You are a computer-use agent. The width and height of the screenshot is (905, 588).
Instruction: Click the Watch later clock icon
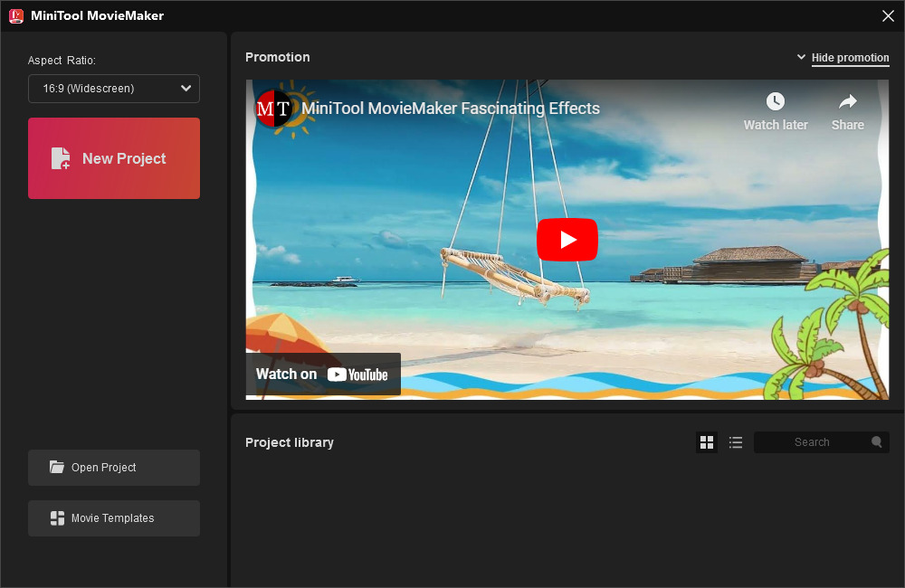776,101
